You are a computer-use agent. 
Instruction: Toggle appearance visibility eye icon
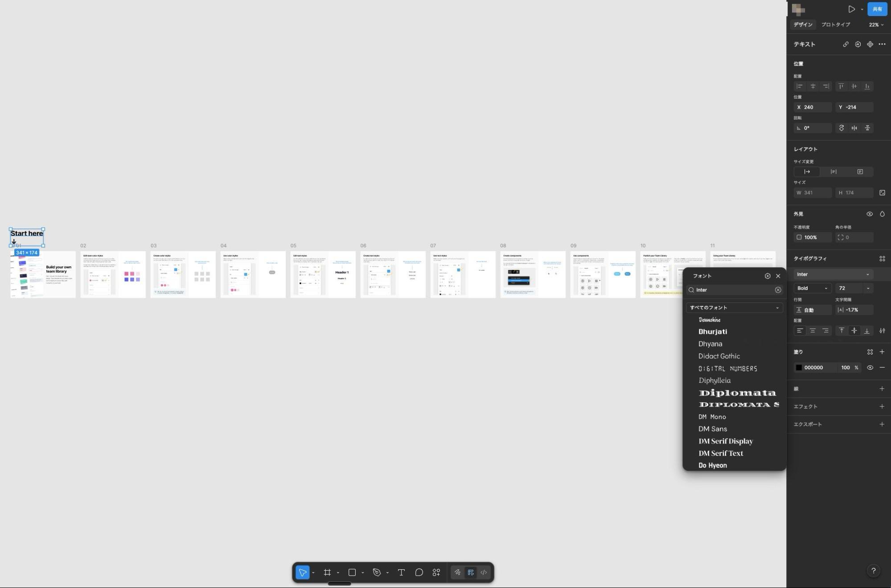tap(869, 214)
